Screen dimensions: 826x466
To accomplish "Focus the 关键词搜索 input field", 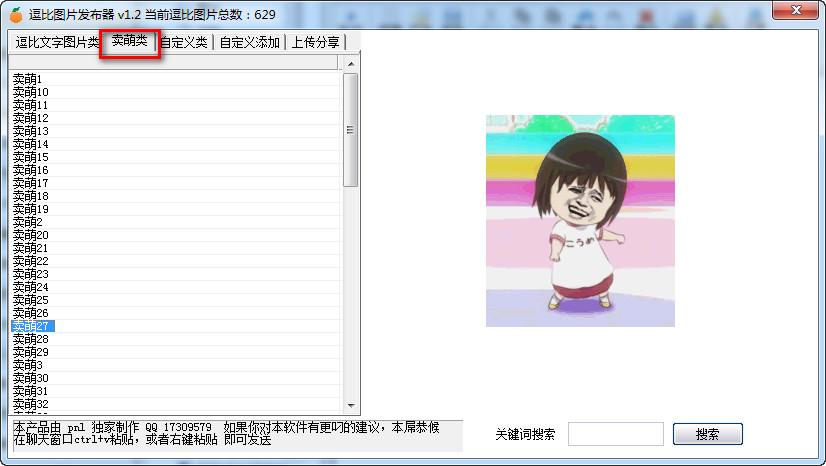I will click(x=615, y=434).
